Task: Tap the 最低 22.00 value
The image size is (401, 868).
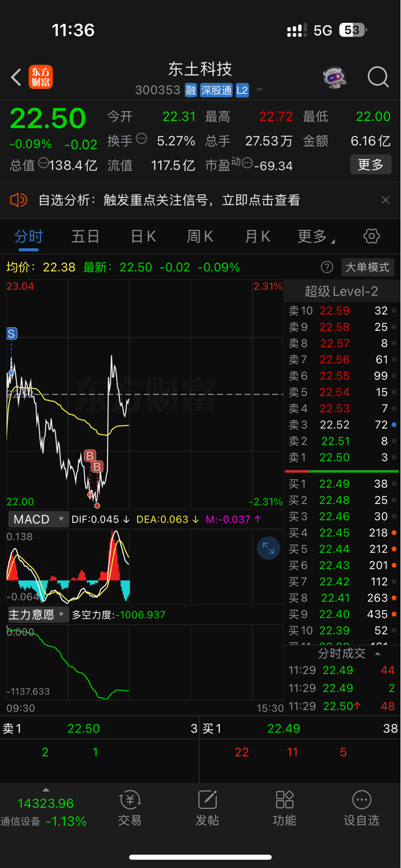Action: coord(373,116)
